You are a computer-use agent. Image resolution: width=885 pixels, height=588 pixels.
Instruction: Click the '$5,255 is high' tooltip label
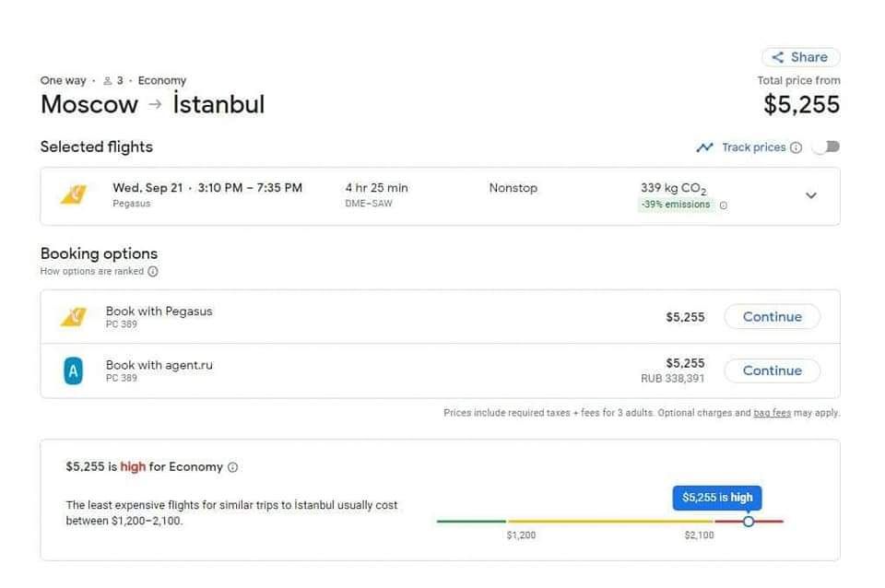tap(717, 498)
